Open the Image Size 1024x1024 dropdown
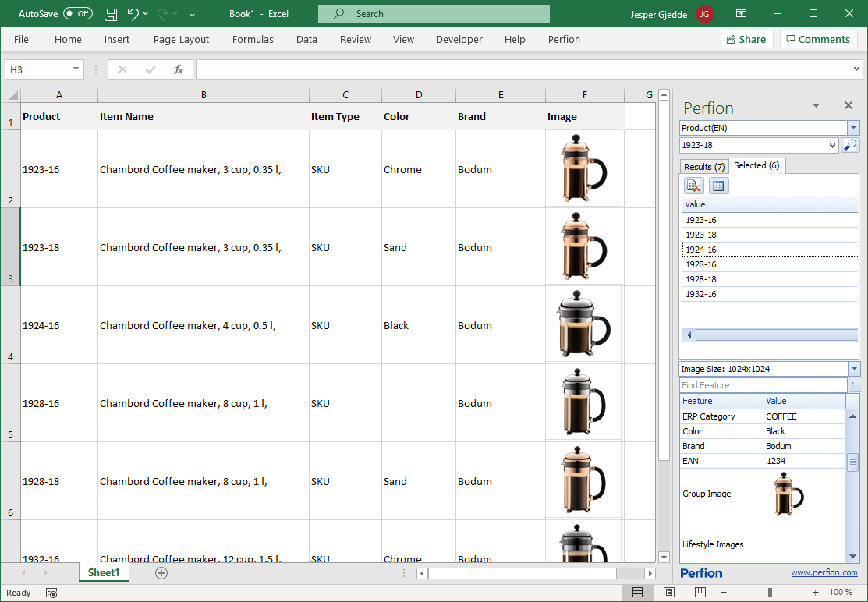 point(853,369)
